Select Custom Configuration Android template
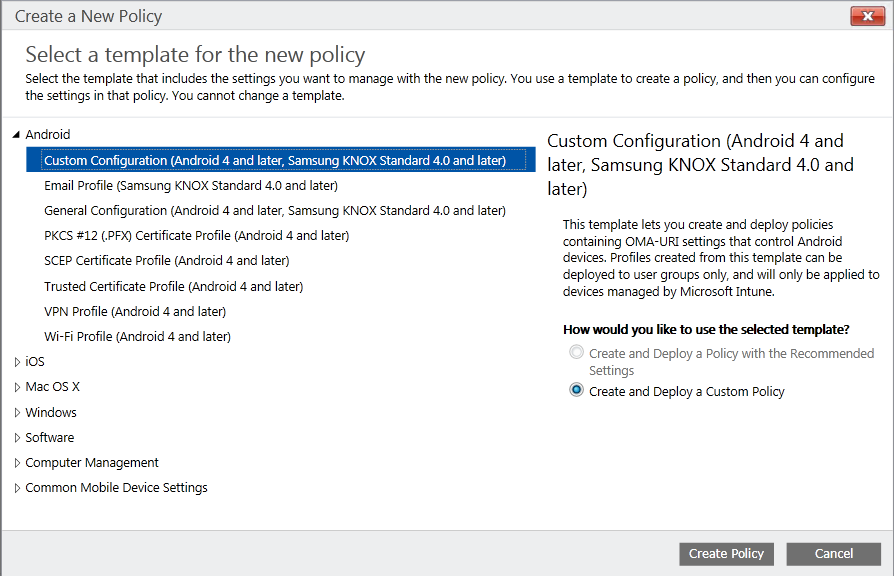The height and width of the screenshot is (576, 894). tap(281, 160)
